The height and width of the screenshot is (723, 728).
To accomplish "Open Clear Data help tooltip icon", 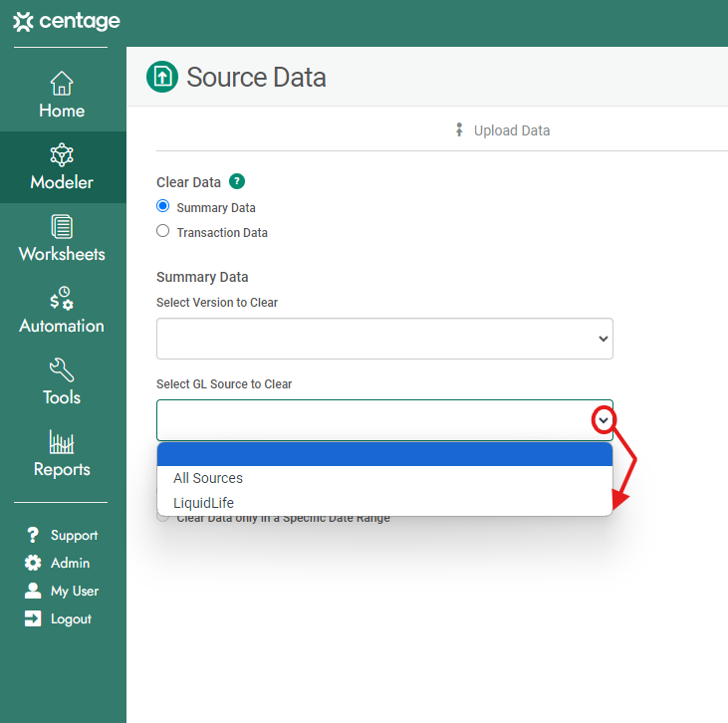I will click(x=237, y=181).
